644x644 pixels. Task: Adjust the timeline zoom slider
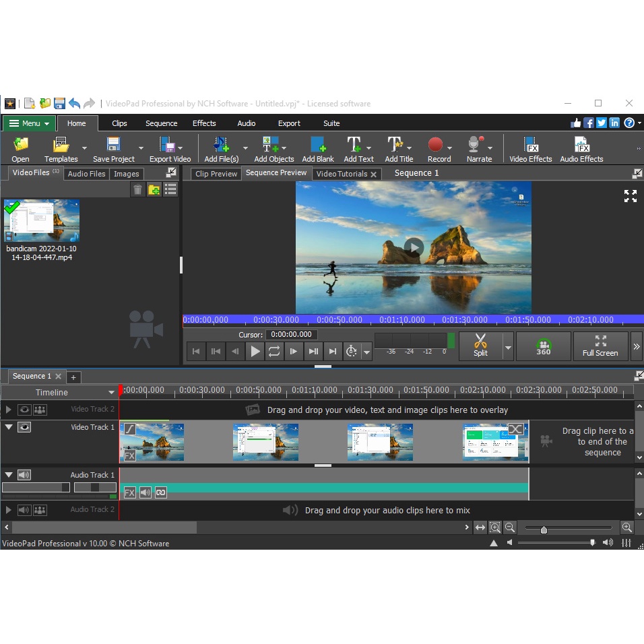(544, 529)
